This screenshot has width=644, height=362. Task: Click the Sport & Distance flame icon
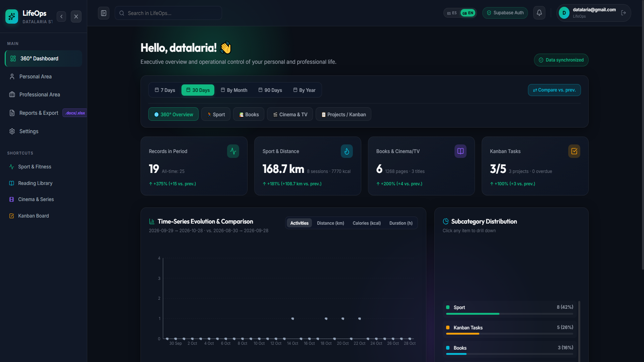347,151
